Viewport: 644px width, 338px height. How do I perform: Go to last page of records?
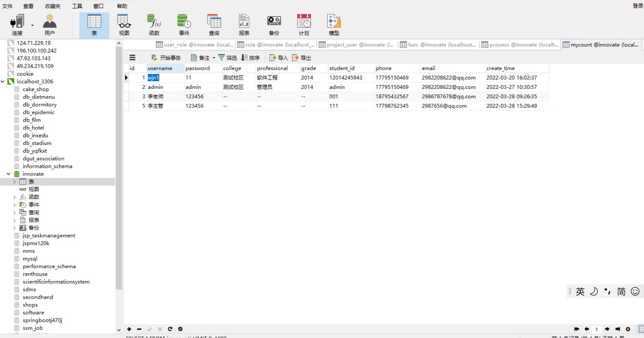click(x=618, y=329)
